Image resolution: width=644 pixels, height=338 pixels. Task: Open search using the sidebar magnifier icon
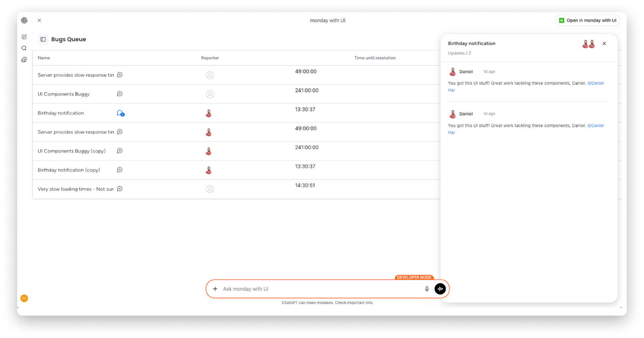[x=24, y=48]
